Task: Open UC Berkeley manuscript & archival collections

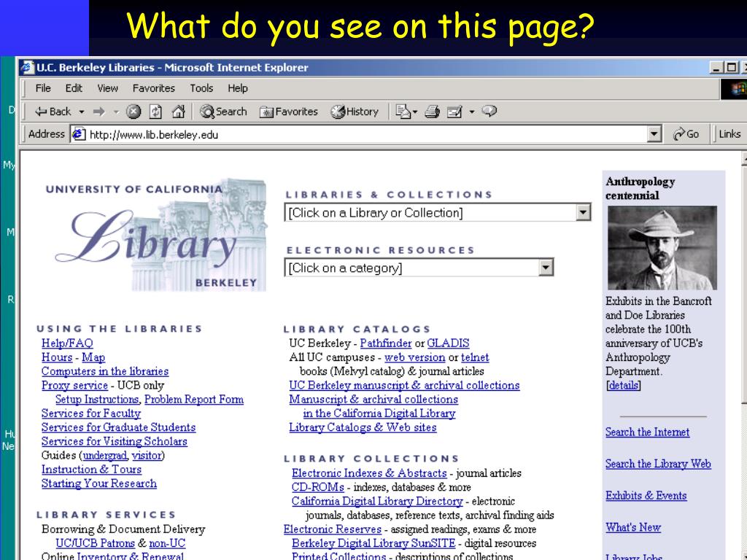Action: (x=404, y=385)
